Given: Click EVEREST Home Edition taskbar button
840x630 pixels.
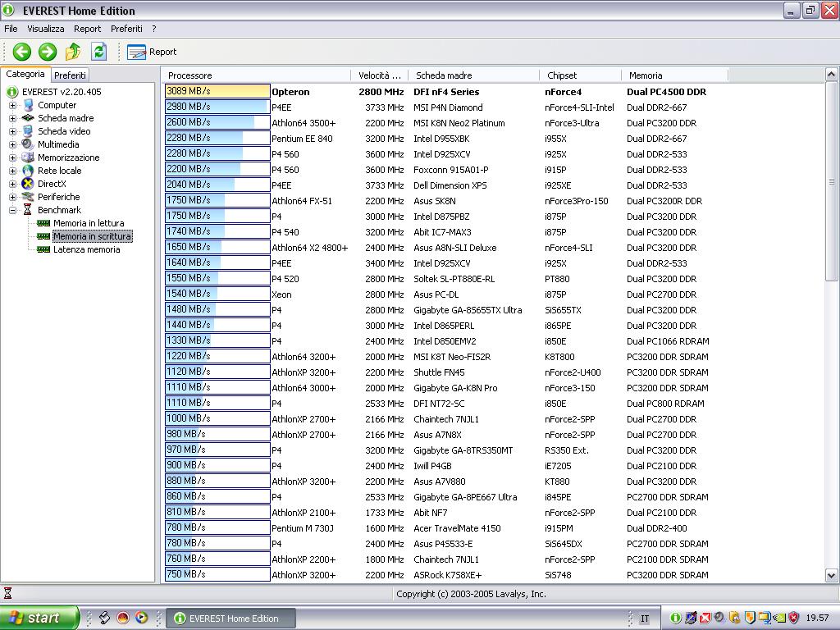Looking at the screenshot, I should [x=231, y=619].
